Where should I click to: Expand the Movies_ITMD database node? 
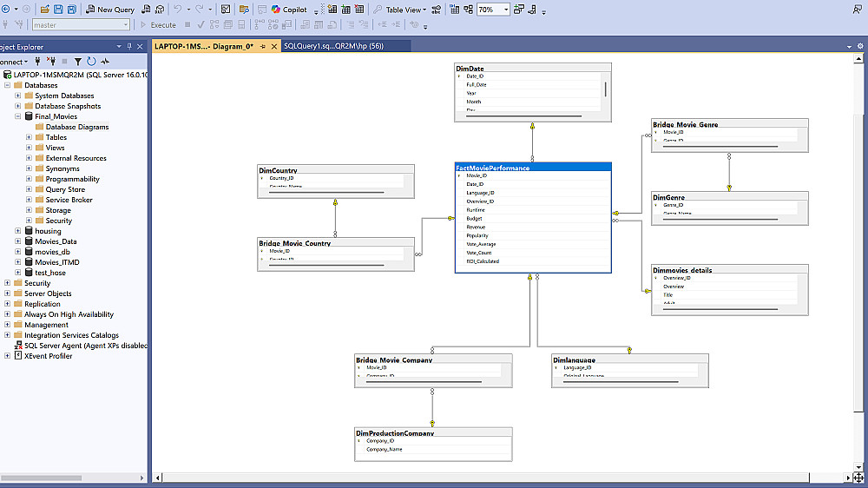(18, 262)
